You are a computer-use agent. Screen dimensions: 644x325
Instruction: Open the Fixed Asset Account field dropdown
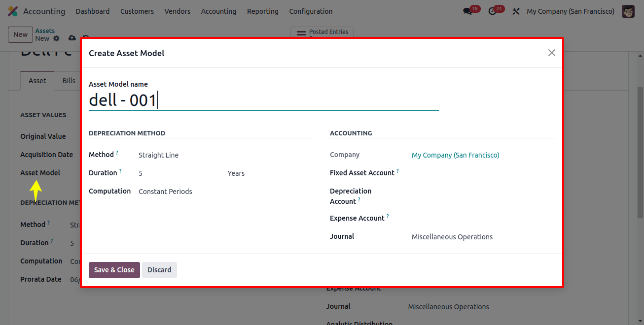tap(483, 173)
